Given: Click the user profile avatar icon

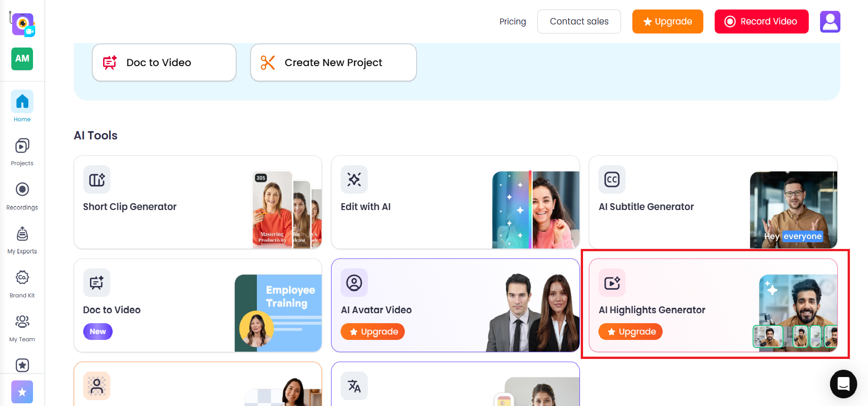Looking at the screenshot, I should [x=830, y=22].
